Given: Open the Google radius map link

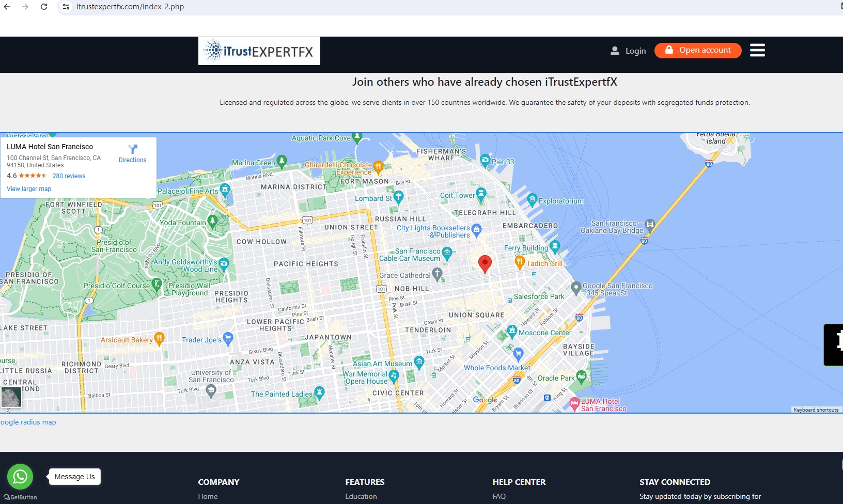Looking at the screenshot, I should coord(28,422).
